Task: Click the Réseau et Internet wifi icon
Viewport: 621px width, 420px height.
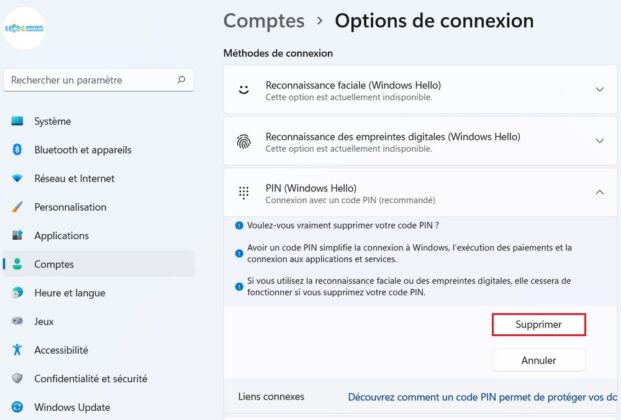Action: (x=17, y=179)
